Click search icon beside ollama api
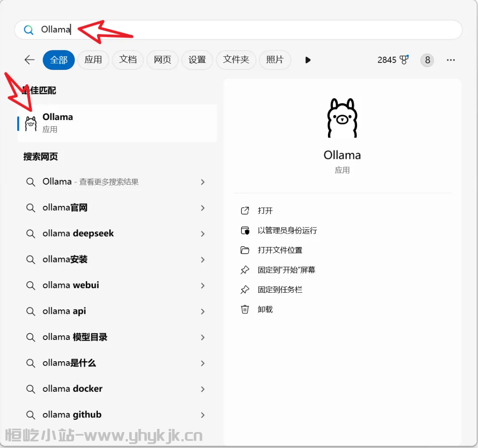The image size is (478, 448). click(31, 312)
